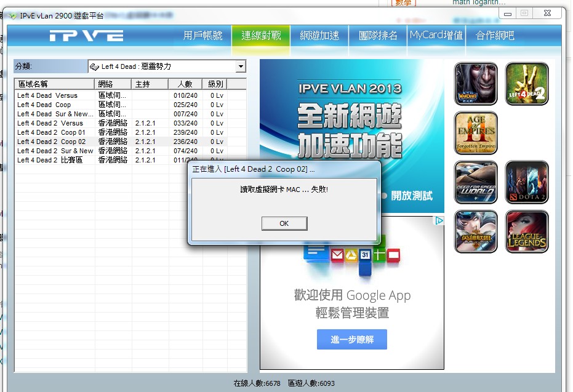The width and height of the screenshot is (573, 392).
Task: Sort by the 人數 column header
Action: pos(185,84)
